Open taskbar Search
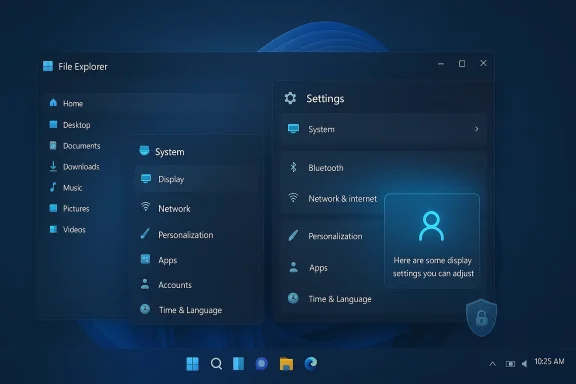Screen dimensions: 576x384 point(216,364)
